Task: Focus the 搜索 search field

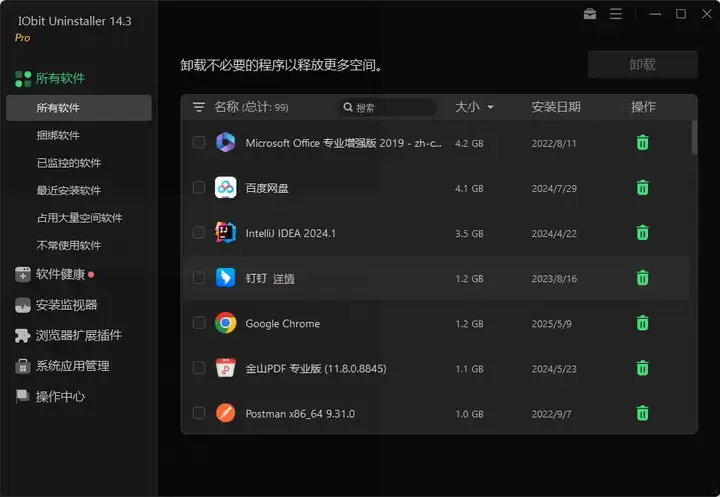Action: (388, 107)
